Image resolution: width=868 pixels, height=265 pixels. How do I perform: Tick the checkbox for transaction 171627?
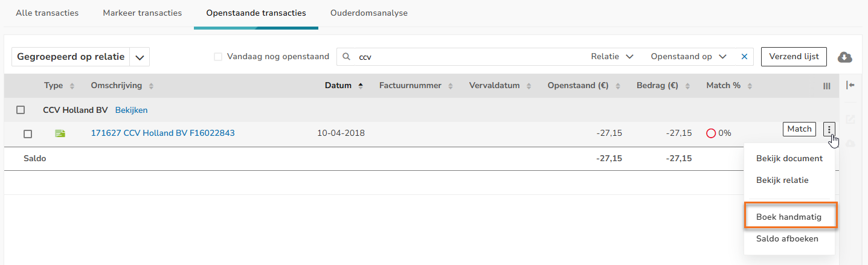click(x=28, y=134)
